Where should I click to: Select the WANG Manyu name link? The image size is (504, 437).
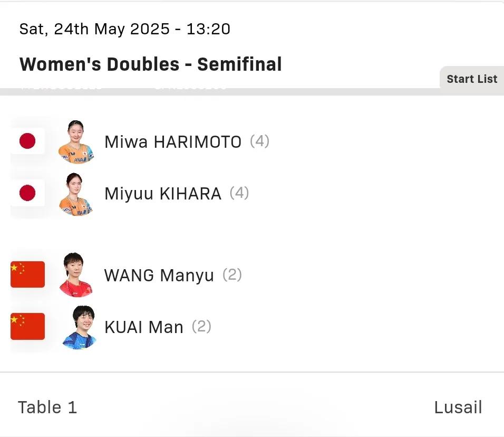point(159,275)
